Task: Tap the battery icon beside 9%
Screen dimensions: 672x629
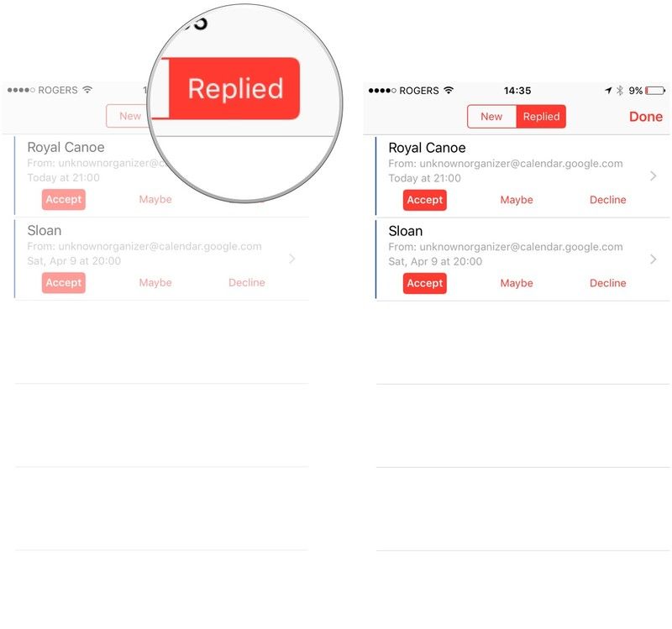Action: pyautogui.click(x=656, y=91)
